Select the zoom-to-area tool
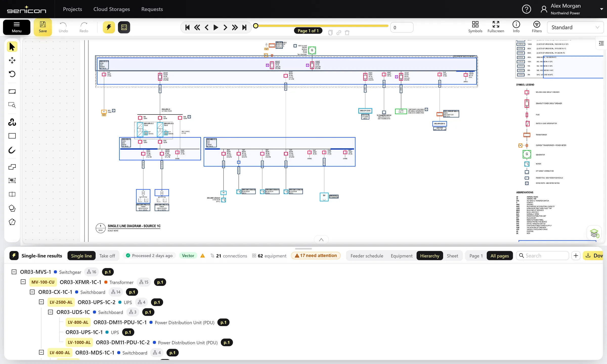The width and height of the screenshot is (607, 364). click(12, 105)
